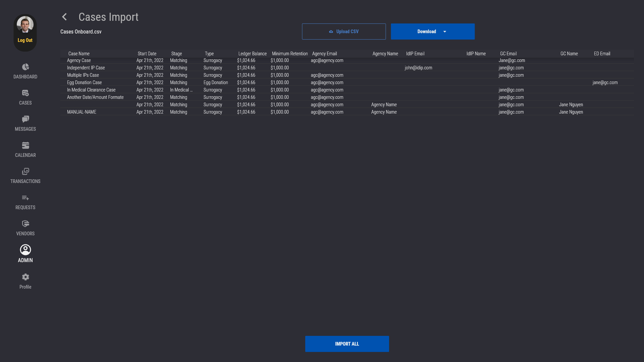Click the IMPORT ALL button

[347, 344]
